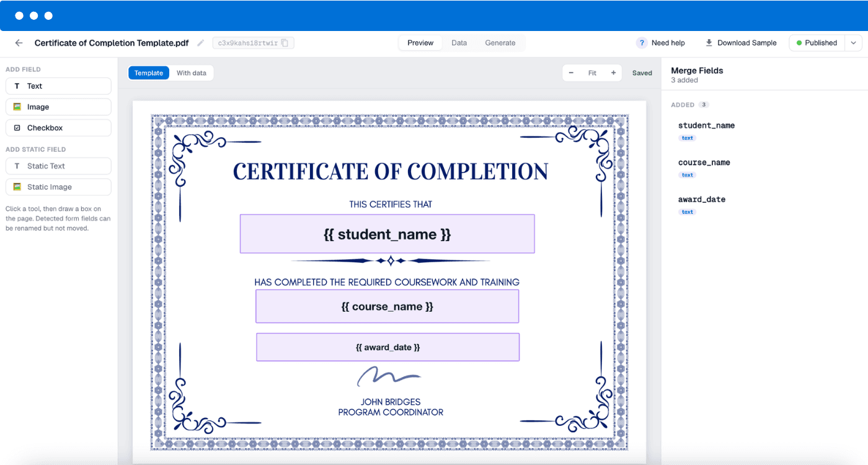This screenshot has width=868, height=465.
Task: Click the JOHN BRIDGES name text
Action: (x=391, y=402)
